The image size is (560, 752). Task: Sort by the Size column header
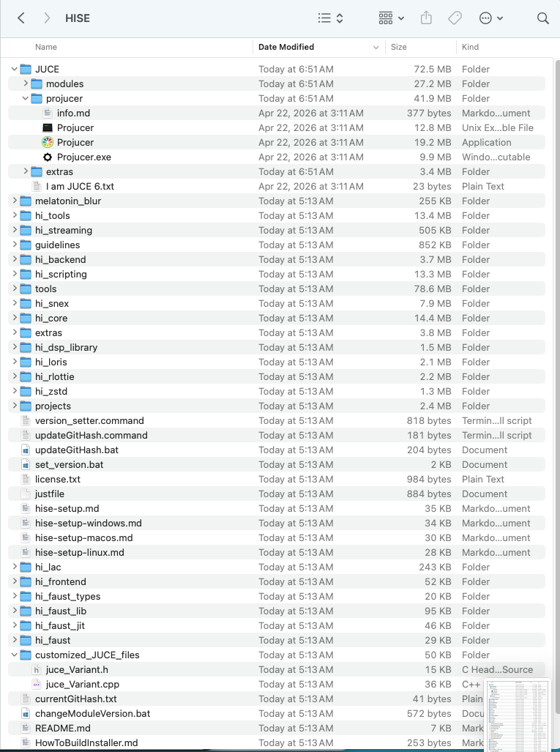tap(398, 47)
